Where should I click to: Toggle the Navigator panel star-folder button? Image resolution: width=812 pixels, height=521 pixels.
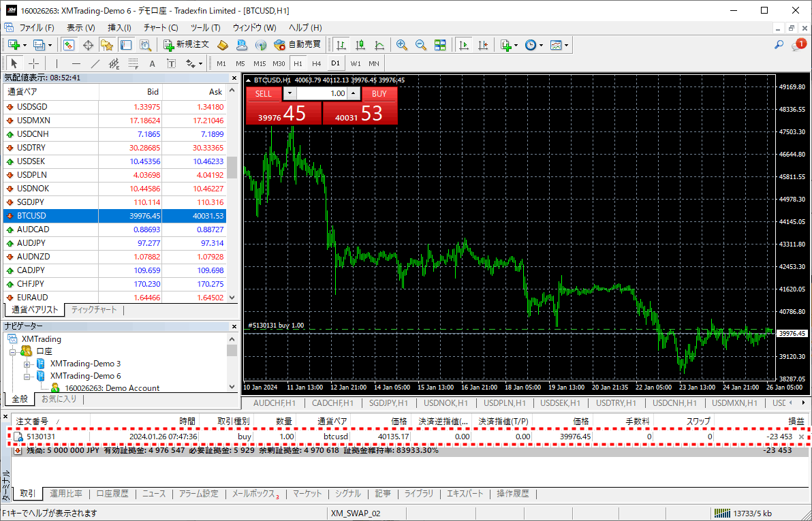(x=107, y=45)
